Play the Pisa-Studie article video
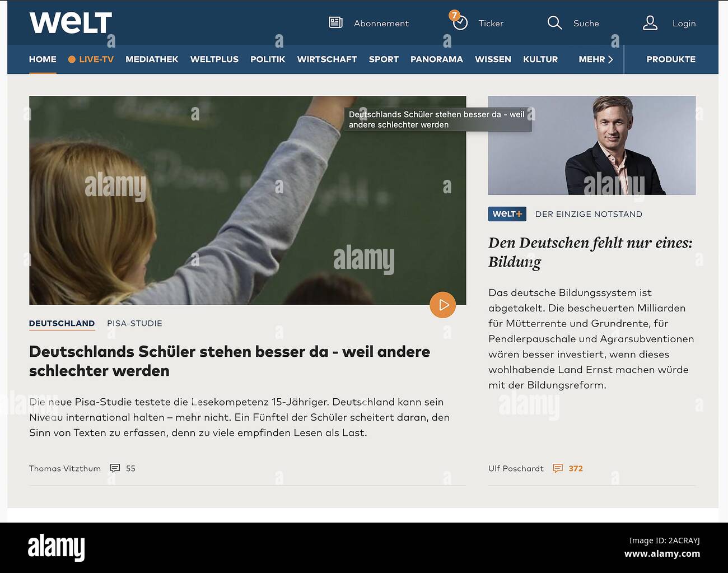The width and height of the screenshot is (728, 573). [x=443, y=305]
